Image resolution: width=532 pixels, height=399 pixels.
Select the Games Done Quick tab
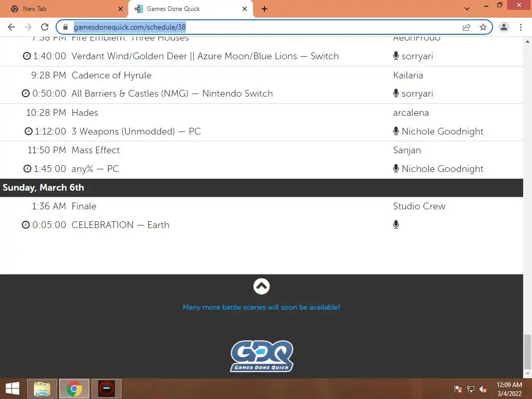(x=191, y=9)
